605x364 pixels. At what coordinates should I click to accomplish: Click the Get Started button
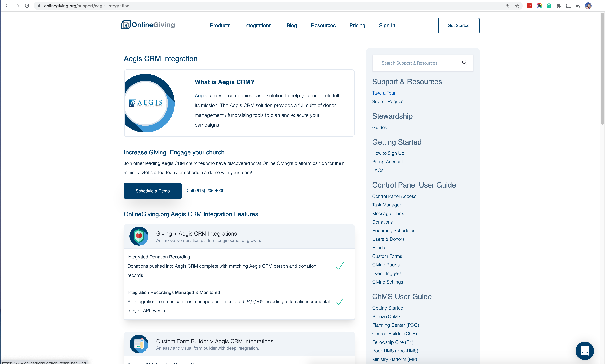459,26
